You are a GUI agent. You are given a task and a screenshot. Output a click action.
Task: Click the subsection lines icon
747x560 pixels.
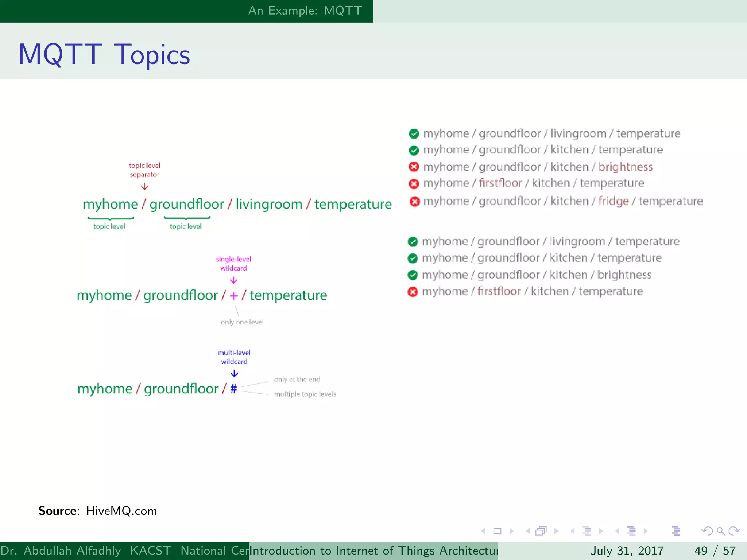tap(587, 531)
